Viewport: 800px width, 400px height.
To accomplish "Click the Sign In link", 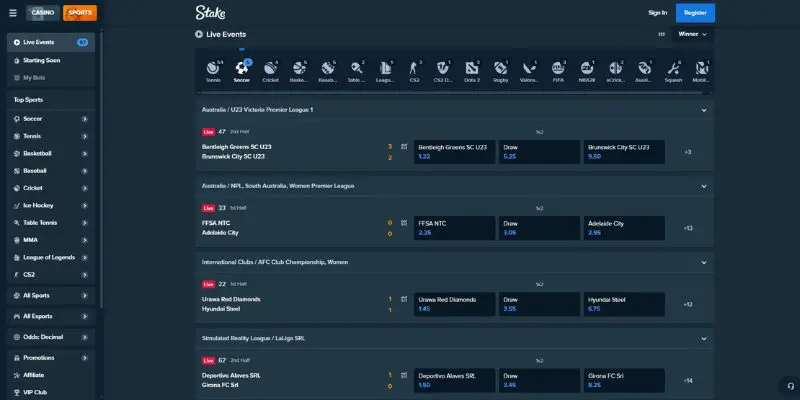I will tap(657, 13).
